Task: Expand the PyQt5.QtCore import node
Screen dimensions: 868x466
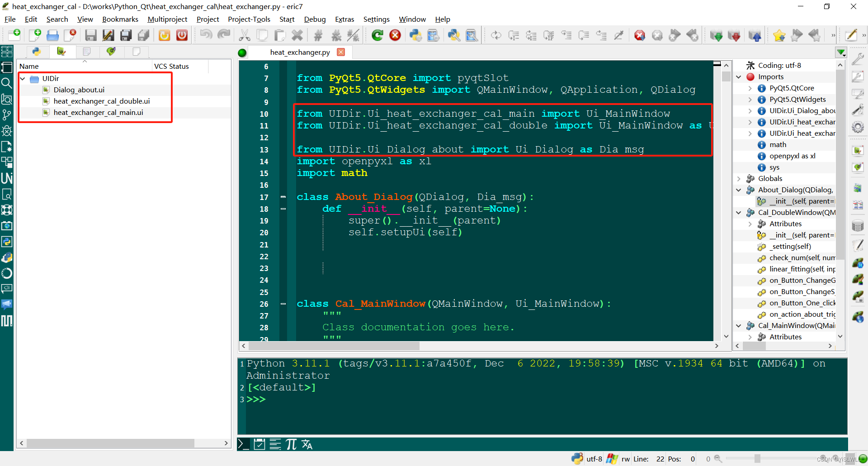Action: pos(750,88)
